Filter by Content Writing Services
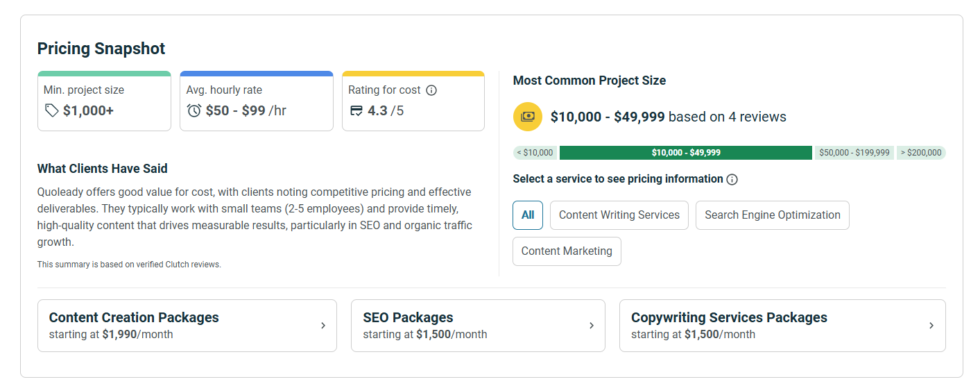Image resolution: width=980 pixels, height=384 pixels. click(x=619, y=215)
